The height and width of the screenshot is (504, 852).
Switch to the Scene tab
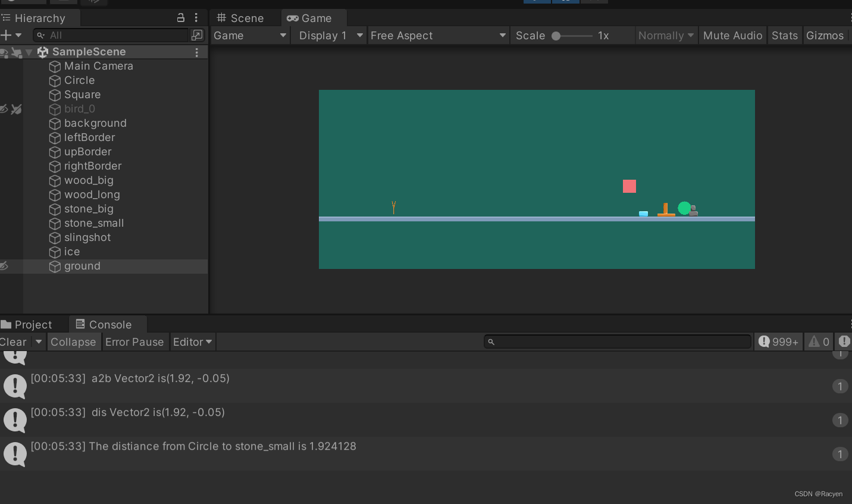coord(245,18)
